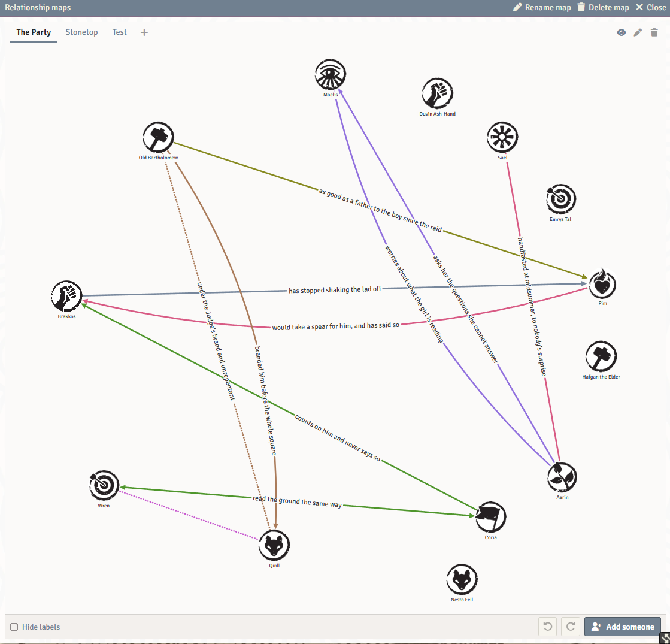Select 'branded him before the whole square' label
This screenshot has height=644, width=670.
(x=265, y=401)
